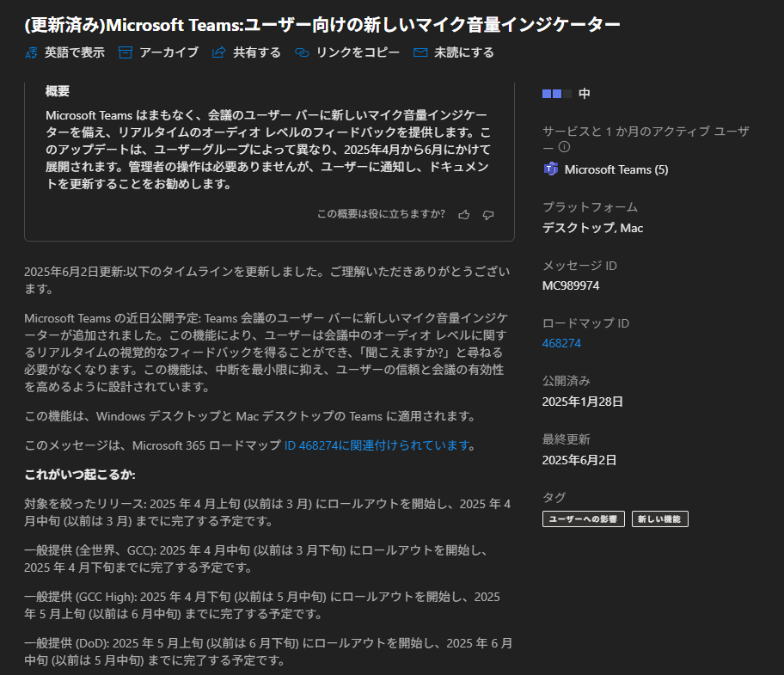The width and height of the screenshot is (784, 675).
Task: Open the active users info icon
Action: pos(564,147)
